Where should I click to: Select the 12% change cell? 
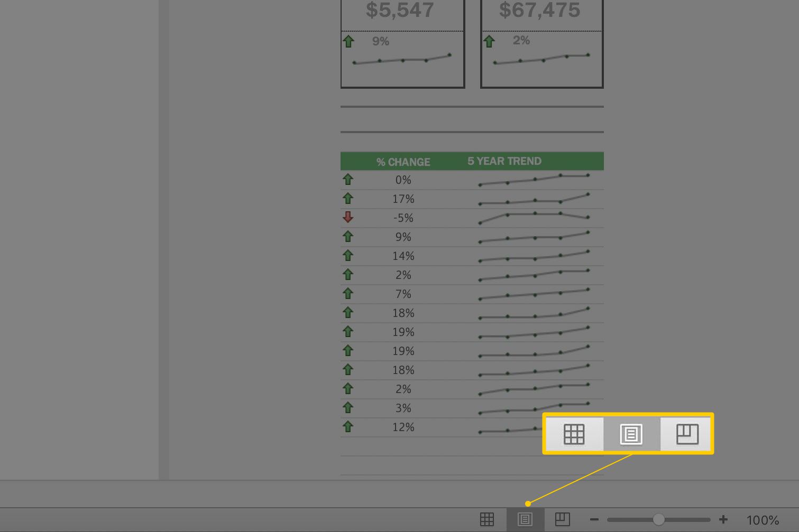tap(403, 427)
